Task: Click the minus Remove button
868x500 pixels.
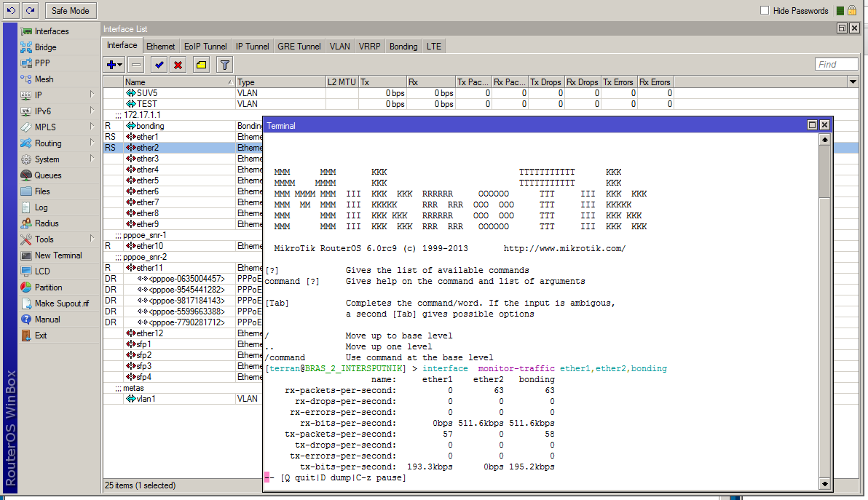Action: pyautogui.click(x=136, y=66)
